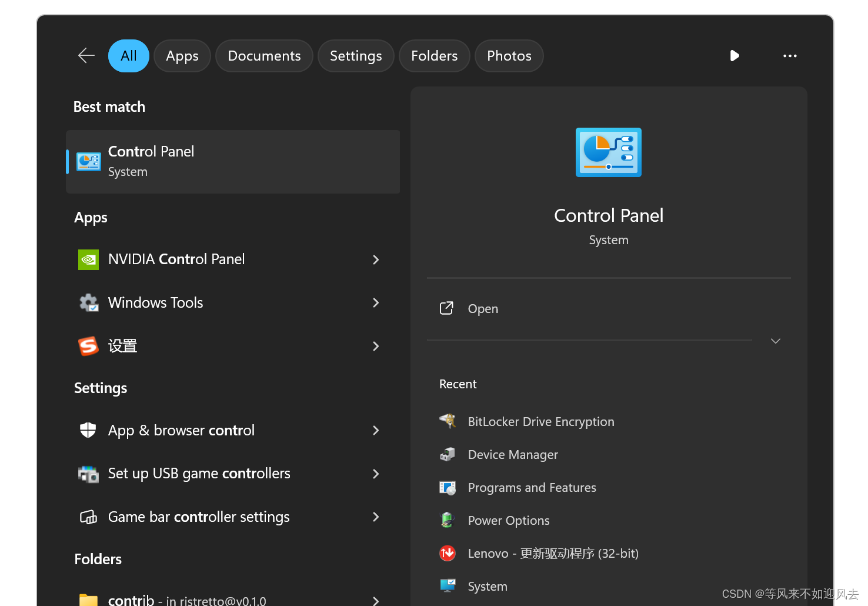Click the small Control Panel icon in best match

[89, 162]
